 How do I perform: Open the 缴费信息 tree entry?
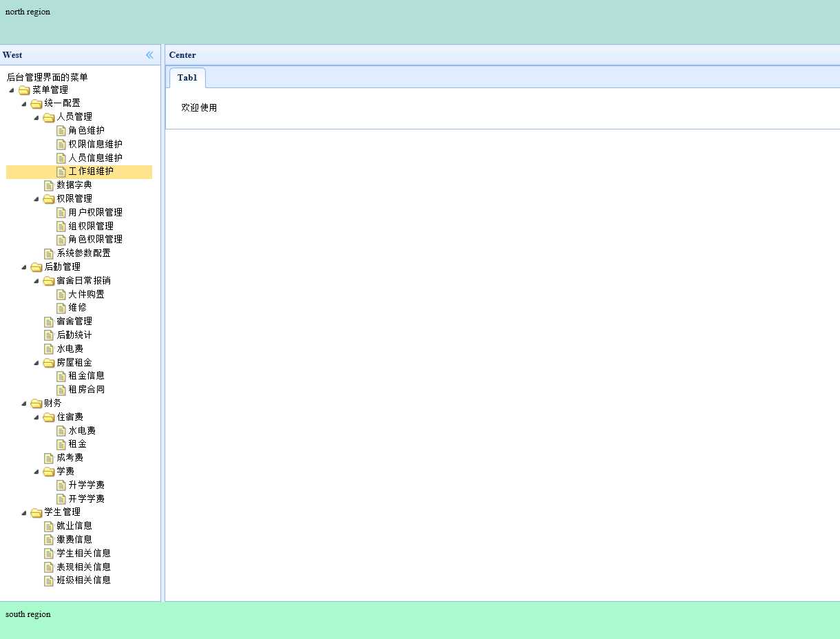(74, 540)
